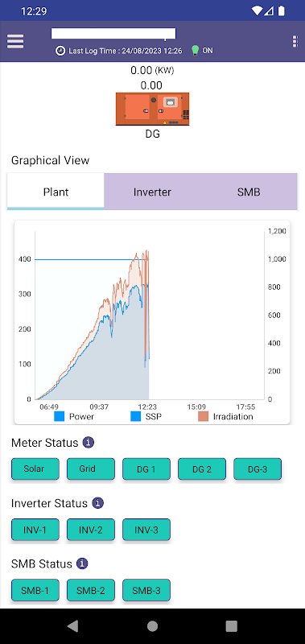Switch to the SMB tab
305x644 pixels.
coord(249,192)
